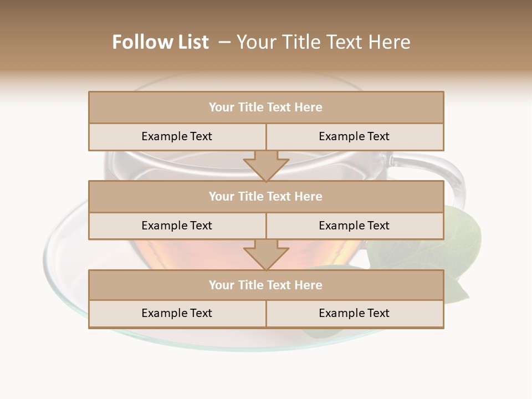The height and width of the screenshot is (399, 532).
Task: Select the first block's title header bar
Action: click(266, 108)
